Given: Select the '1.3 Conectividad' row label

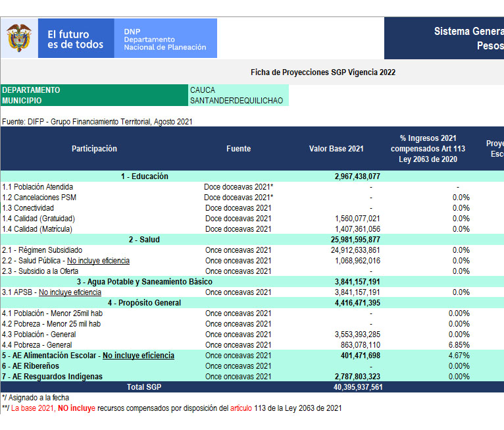Looking at the screenshot, I should 28,208.
